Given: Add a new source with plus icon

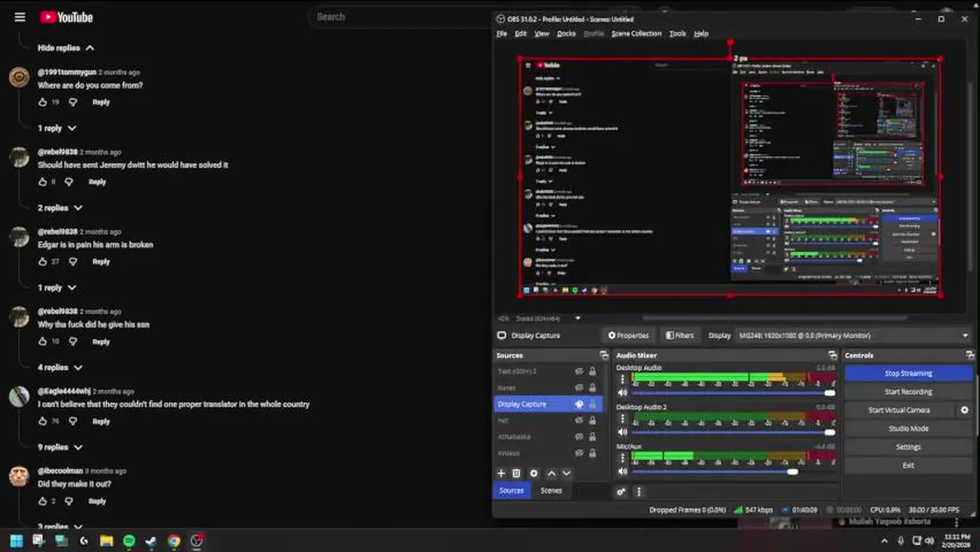Looking at the screenshot, I should [x=502, y=474].
